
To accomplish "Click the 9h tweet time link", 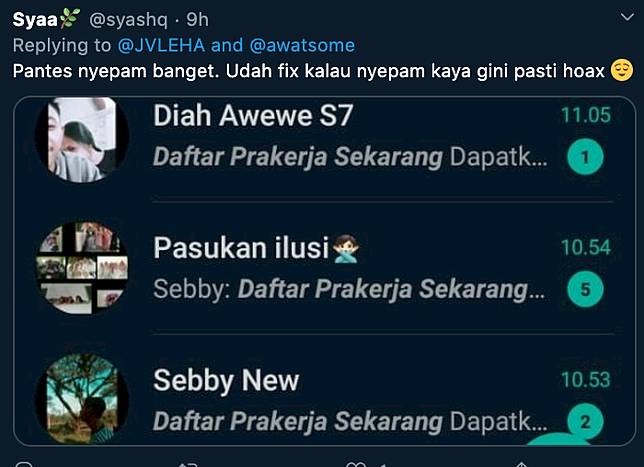I will click(x=198, y=20).
